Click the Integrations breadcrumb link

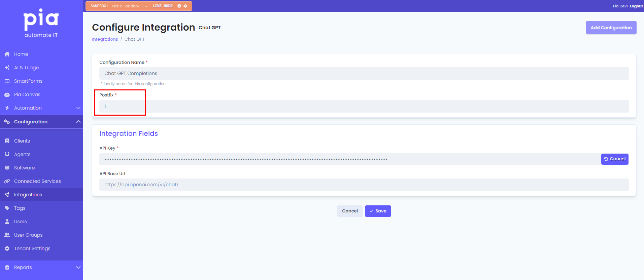point(105,39)
